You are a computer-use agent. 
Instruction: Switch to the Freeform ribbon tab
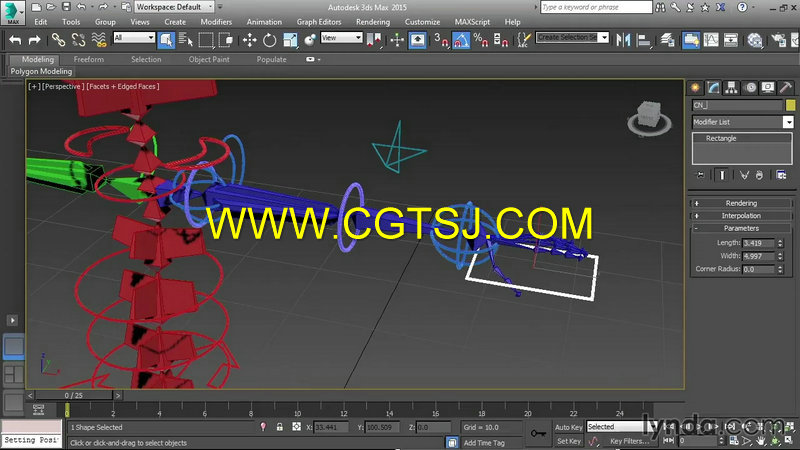88,59
